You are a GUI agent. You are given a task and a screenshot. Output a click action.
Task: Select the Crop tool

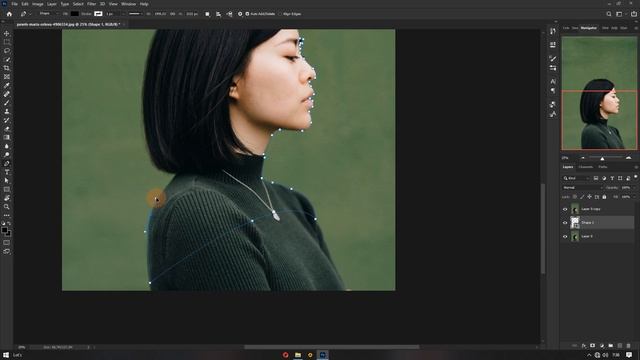[7, 68]
